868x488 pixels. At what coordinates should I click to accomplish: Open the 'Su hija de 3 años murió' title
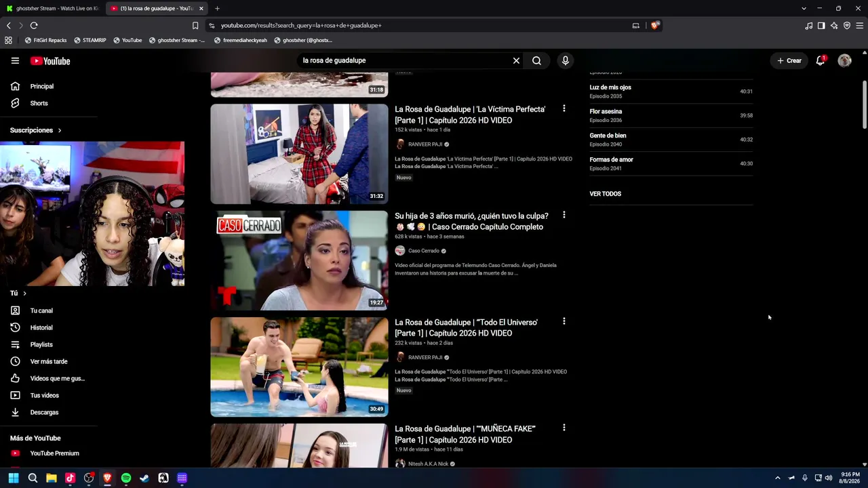tap(471, 221)
